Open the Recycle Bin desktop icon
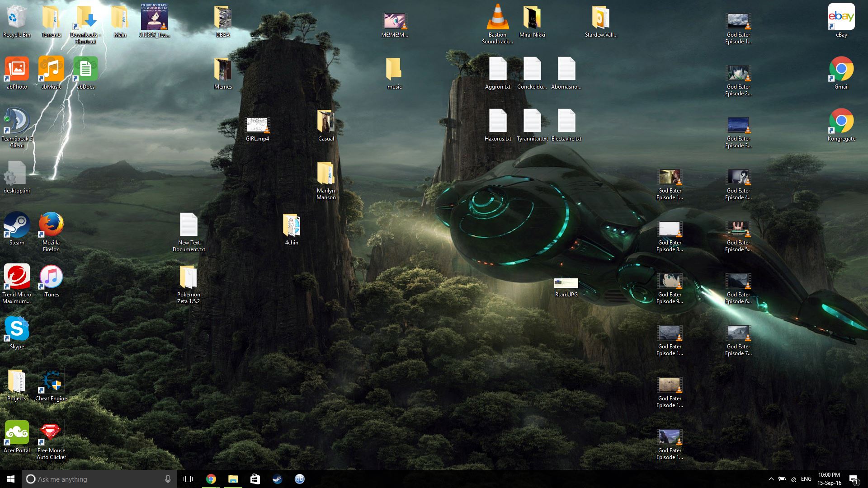This screenshot has width=868, height=488. (x=17, y=21)
